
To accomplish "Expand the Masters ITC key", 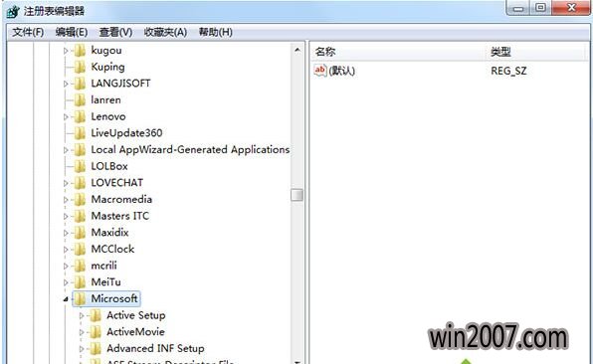I will (66, 216).
